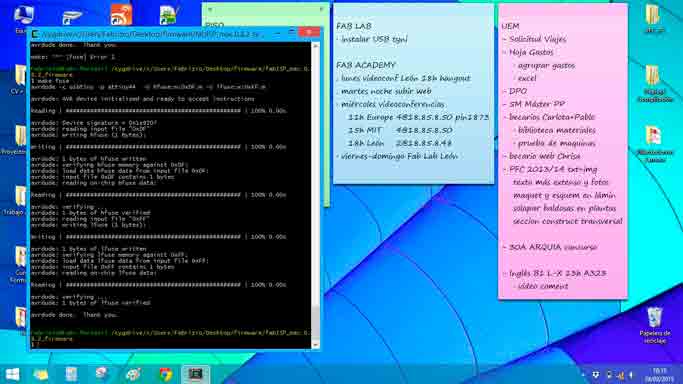This screenshot has width=683, height=384.
Task: Launch Google Chrome from the taskbar
Action: [166, 374]
